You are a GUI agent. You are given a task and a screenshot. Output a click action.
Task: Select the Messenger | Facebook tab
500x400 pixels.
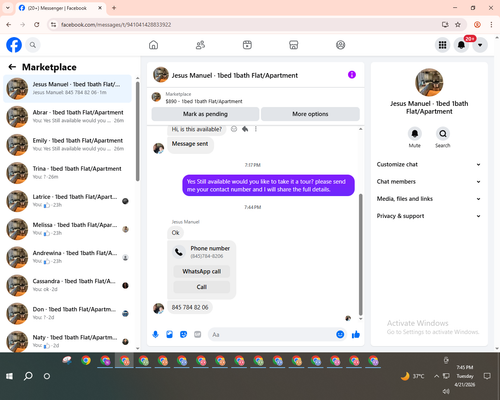(60, 8)
